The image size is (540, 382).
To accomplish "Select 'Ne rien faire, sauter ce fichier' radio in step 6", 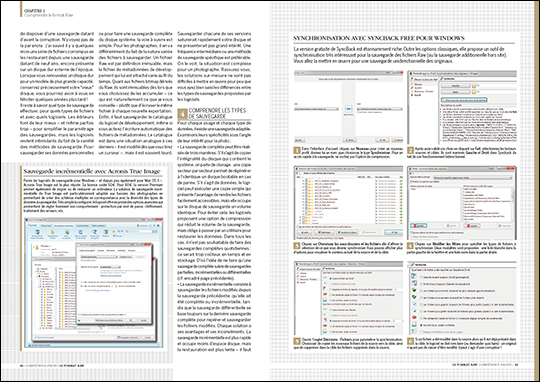I will point(422,325).
